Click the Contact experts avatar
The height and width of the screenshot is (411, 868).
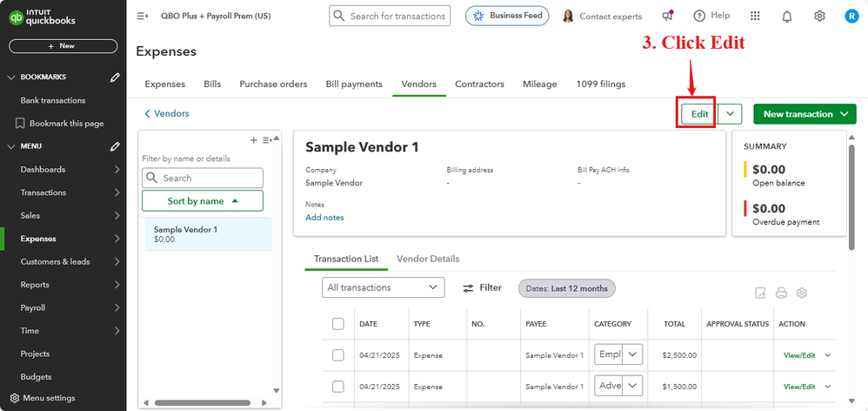568,16
